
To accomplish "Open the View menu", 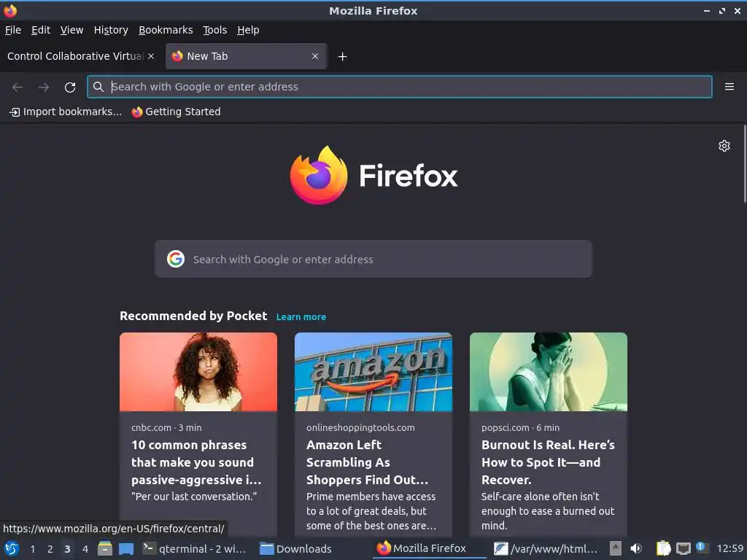I will pyautogui.click(x=72, y=30).
